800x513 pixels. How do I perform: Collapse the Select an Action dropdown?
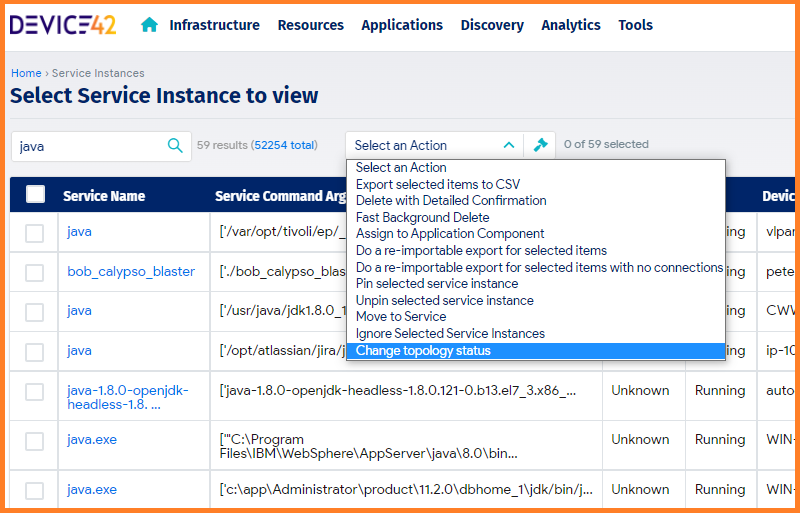508,145
